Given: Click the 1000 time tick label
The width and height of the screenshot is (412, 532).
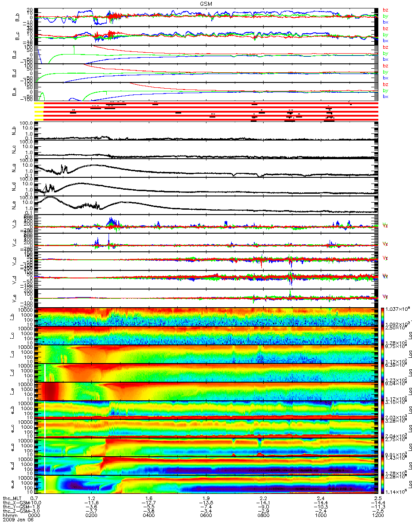Looking at the screenshot, I should pos(320,515).
